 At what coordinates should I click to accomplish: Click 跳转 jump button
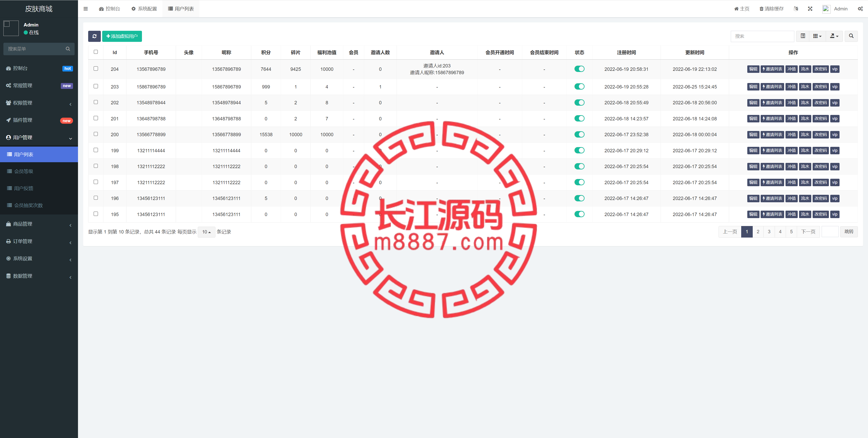coord(849,232)
